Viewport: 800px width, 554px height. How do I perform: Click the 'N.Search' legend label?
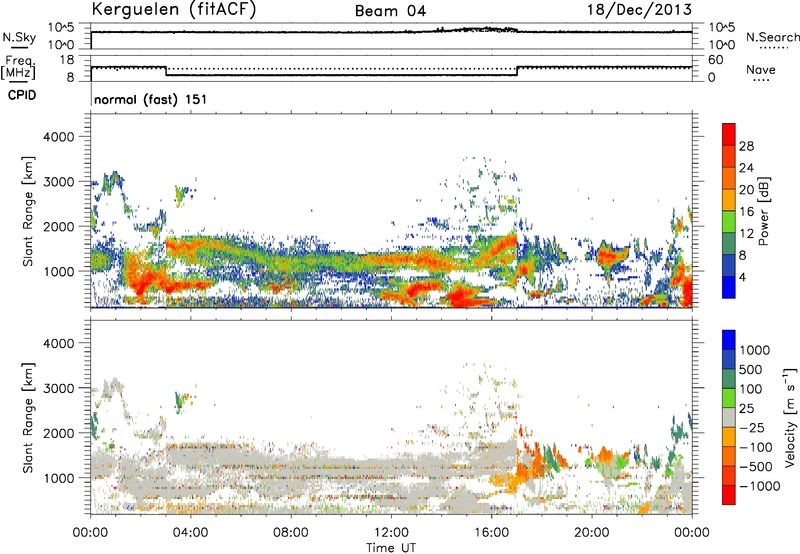point(772,37)
